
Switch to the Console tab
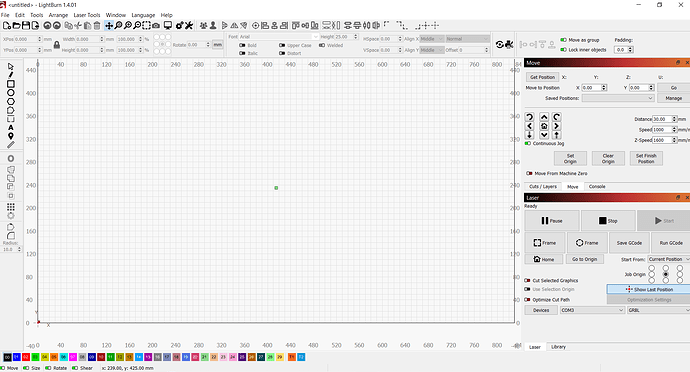coord(597,187)
